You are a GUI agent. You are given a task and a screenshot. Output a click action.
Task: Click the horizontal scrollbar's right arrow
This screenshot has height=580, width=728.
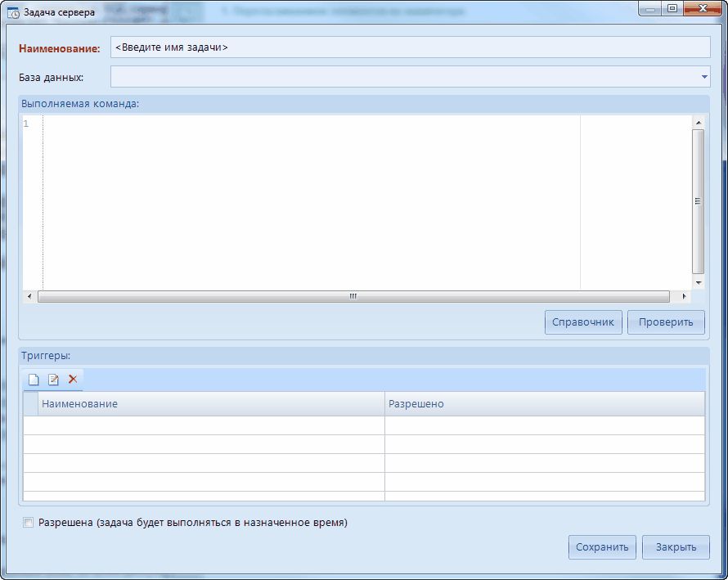coord(676,296)
